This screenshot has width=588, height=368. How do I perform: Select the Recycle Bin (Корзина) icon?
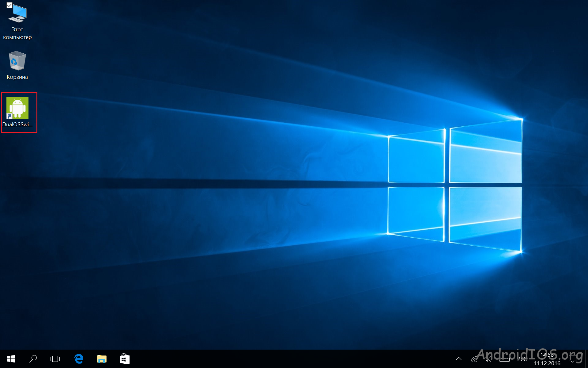tap(17, 61)
